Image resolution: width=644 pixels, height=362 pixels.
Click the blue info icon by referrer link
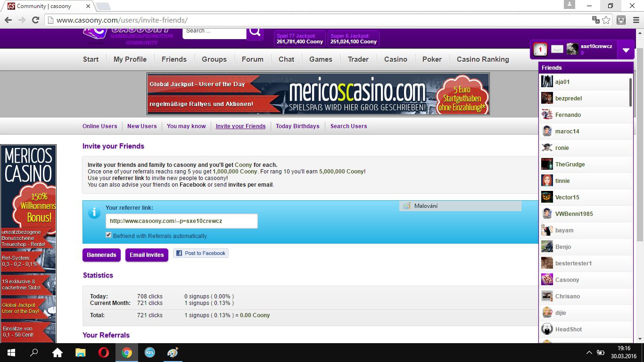tap(94, 212)
